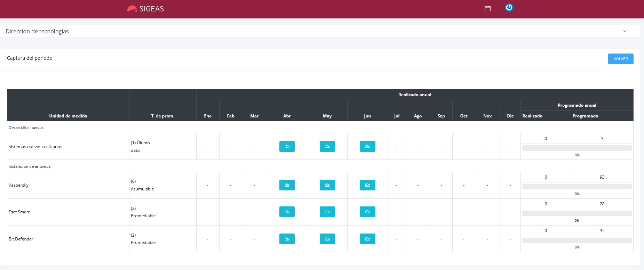
Task: Open Jun capture for Kaspersky
Action: (x=367, y=185)
